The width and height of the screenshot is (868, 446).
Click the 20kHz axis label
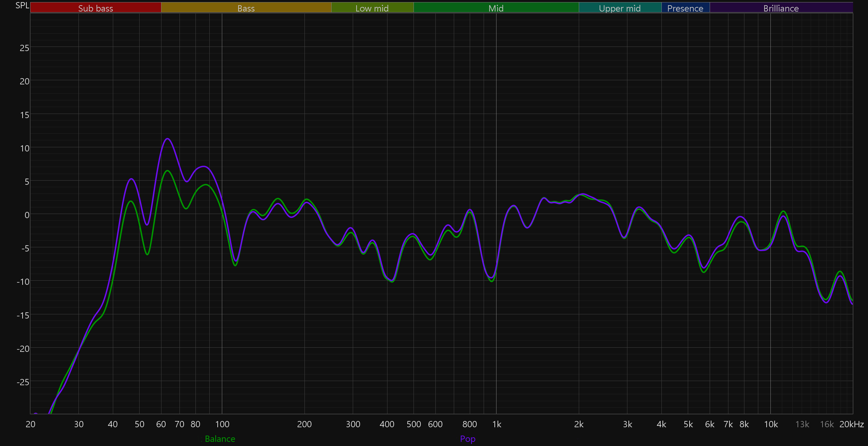click(851, 424)
